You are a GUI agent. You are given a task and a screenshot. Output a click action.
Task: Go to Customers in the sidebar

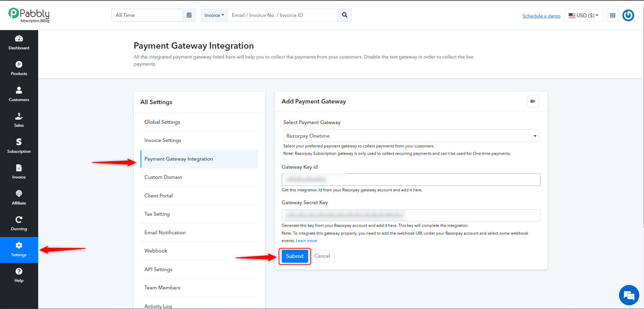pyautogui.click(x=19, y=95)
